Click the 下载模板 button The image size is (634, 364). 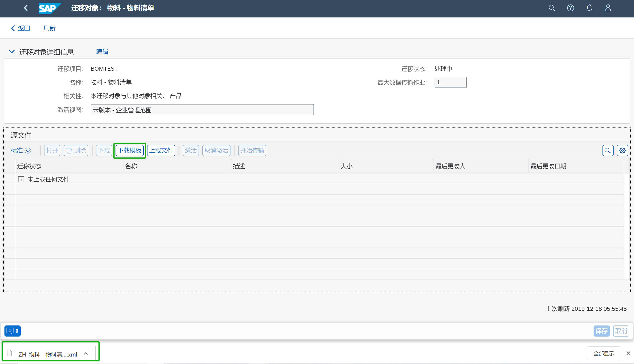[129, 150]
